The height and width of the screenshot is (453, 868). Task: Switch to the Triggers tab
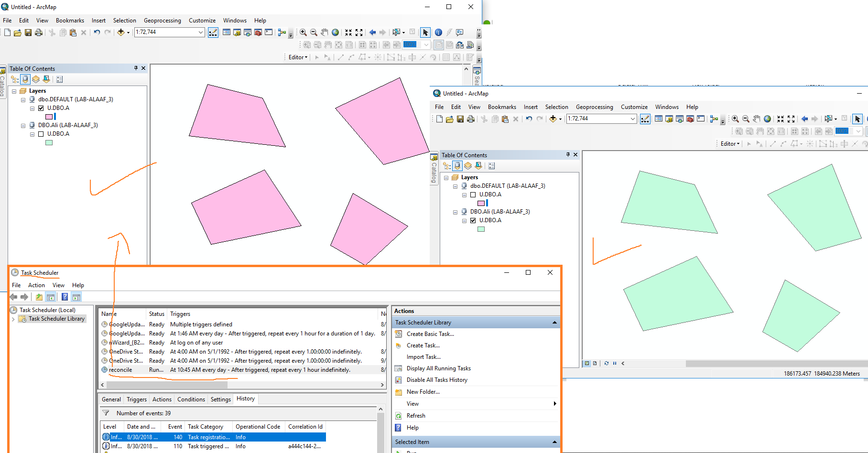coord(137,399)
